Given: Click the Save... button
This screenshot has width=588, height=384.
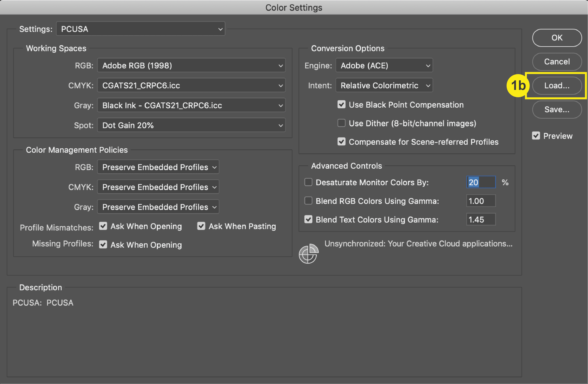Looking at the screenshot, I should (557, 109).
